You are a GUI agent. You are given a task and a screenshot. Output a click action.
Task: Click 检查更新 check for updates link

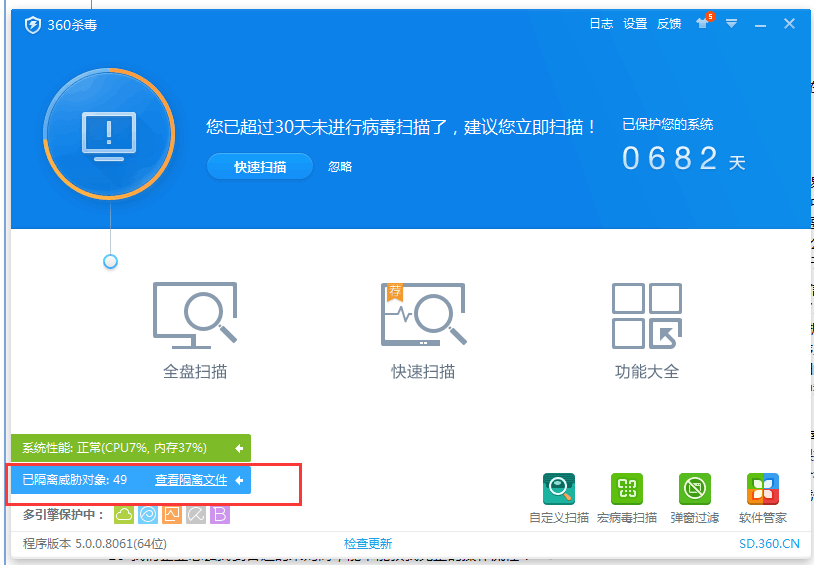[x=368, y=544]
